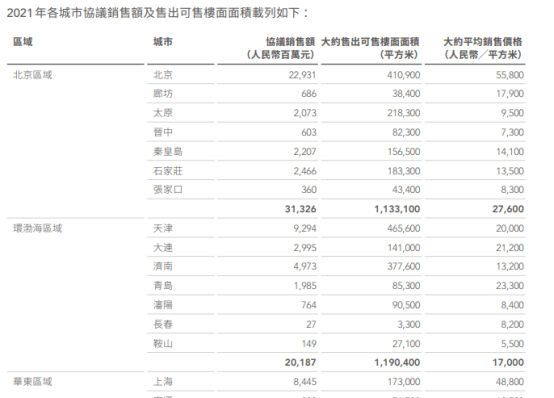Viewport: 554px width, 398px height.
Task: Select Jinzhong sales value 603
Action: click(x=309, y=133)
